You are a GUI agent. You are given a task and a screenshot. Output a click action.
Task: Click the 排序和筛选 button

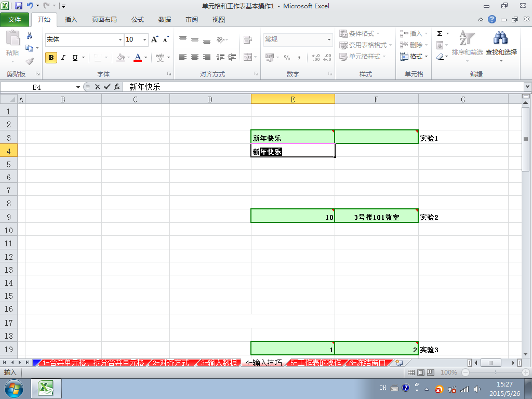point(467,46)
